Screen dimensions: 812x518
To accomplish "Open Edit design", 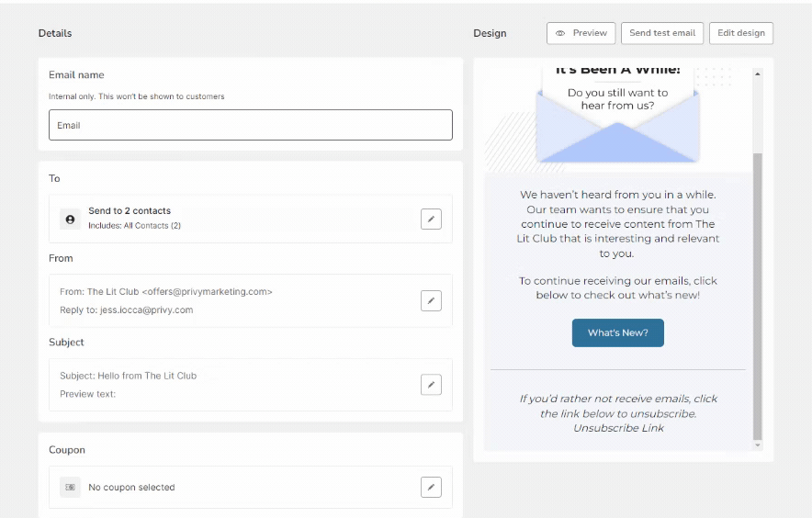I will pos(741,33).
